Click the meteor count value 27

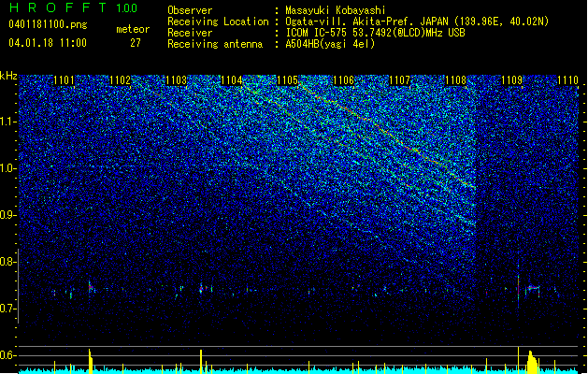pyautogui.click(x=136, y=43)
